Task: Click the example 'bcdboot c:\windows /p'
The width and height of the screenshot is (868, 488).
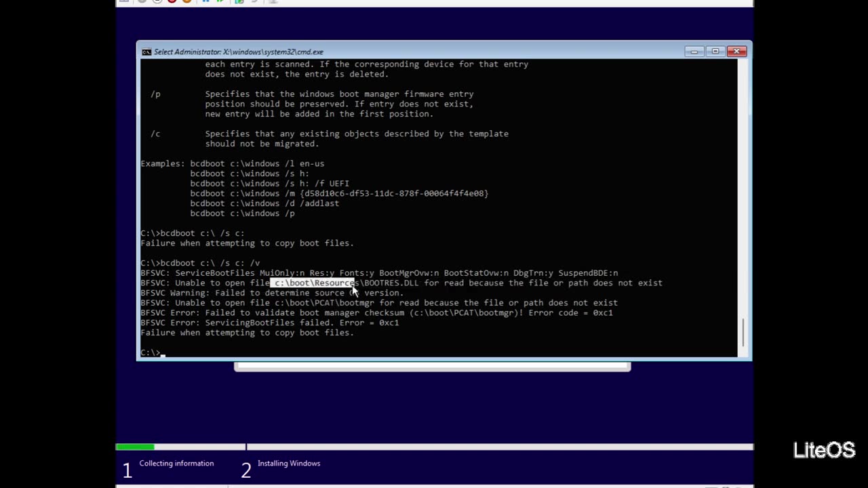Action: pos(242,213)
